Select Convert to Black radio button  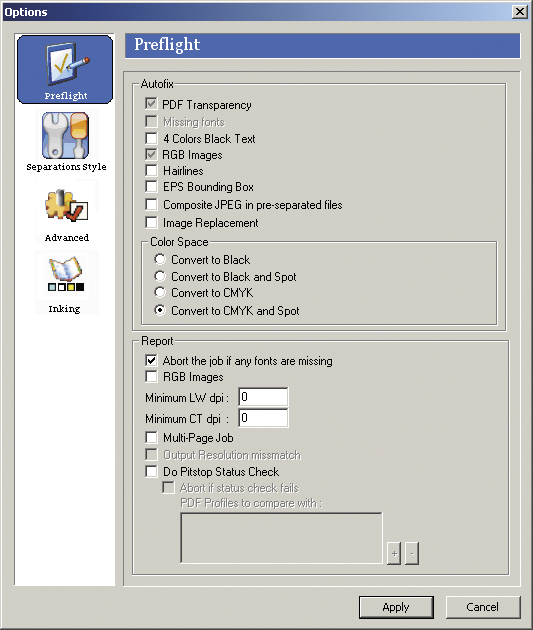coord(160,259)
